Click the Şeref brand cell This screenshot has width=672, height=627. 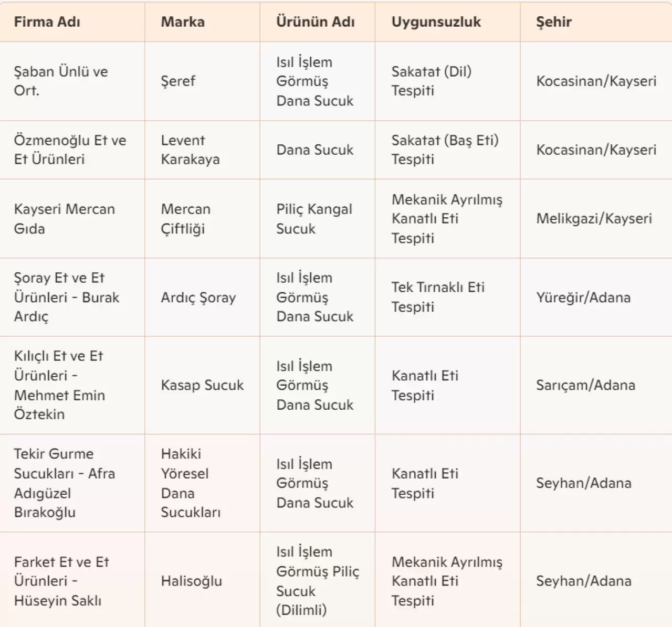(x=178, y=81)
